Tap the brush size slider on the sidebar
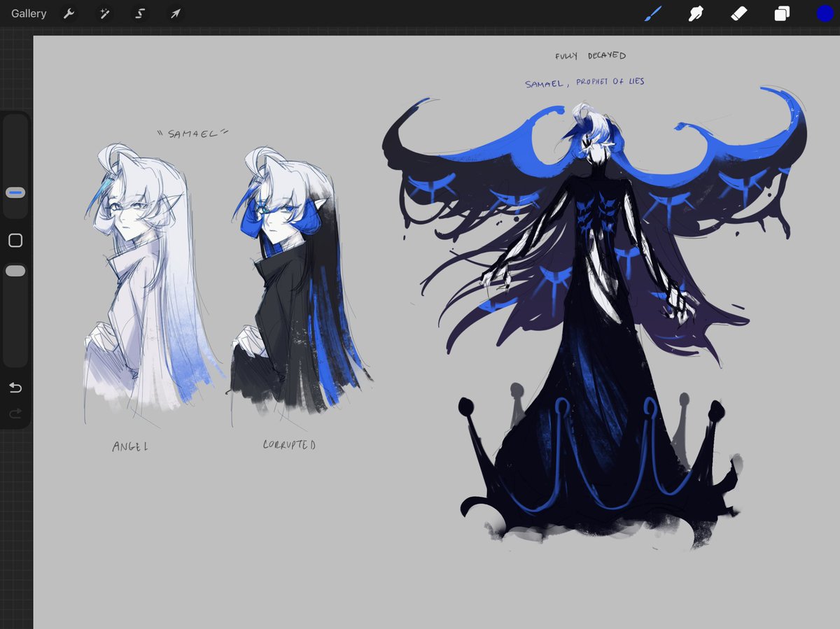This screenshot has height=629, width=840. [15, 194]
